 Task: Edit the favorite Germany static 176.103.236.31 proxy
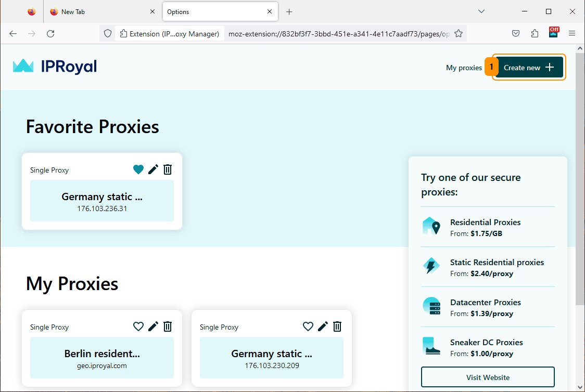pyautogui.click(x=154, y=169)
